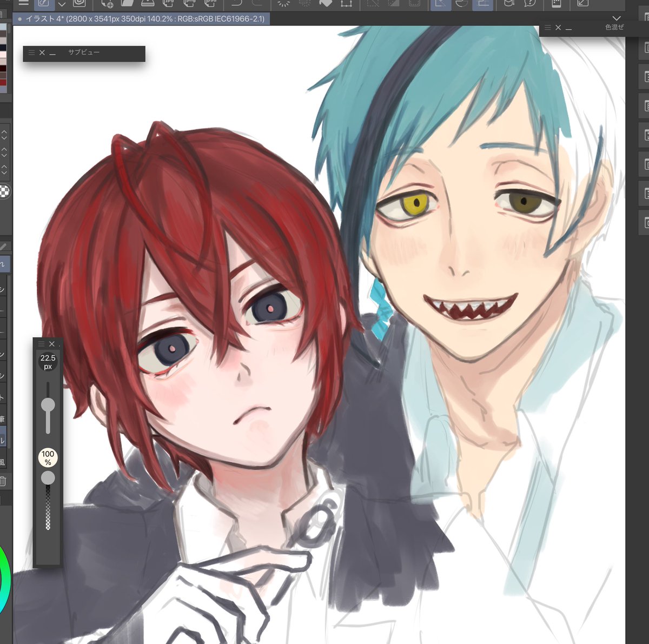
Task: Open the サブビュー panel menu
Action: click(x=31, y=53)
